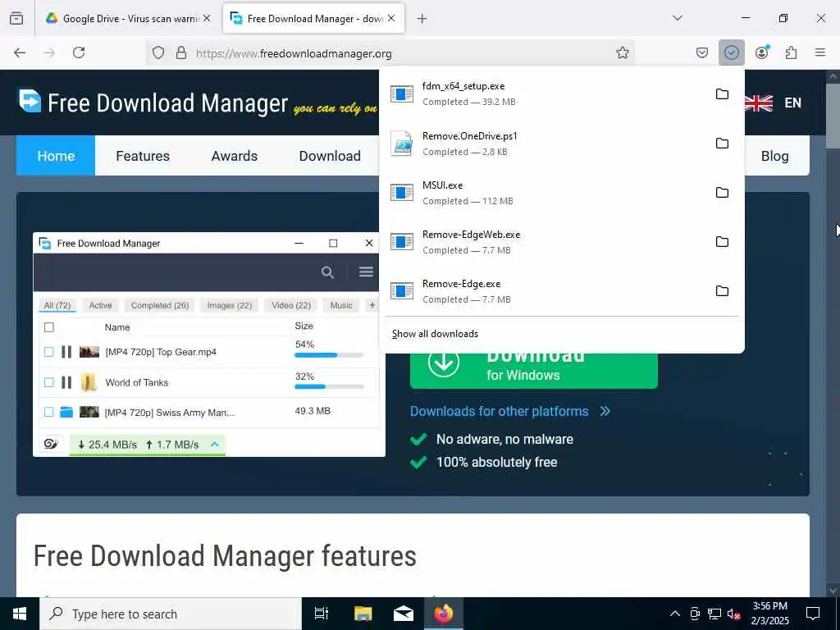The width and height of the screenshot is (840, 630).
Task: Click the Remove.OneDrive.ps1 script icon
Action: coord(401,144)
